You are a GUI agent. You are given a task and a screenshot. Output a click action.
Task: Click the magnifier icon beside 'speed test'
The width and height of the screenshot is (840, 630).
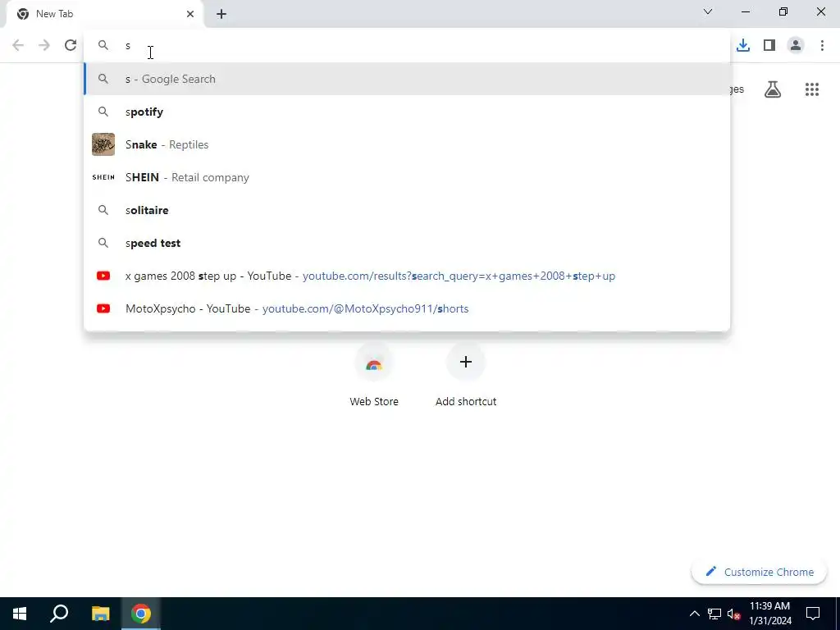click(x=103, y=243)
